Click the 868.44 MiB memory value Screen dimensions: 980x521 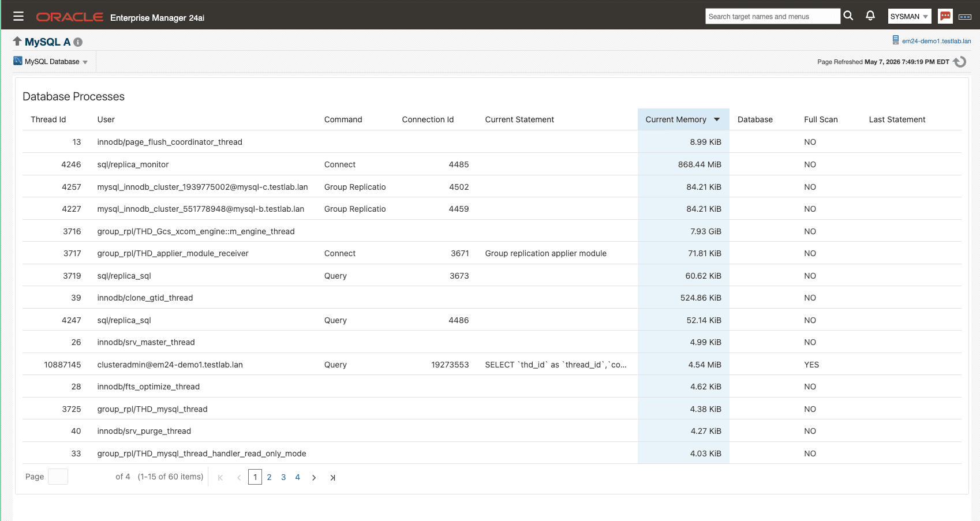(700, 164)
